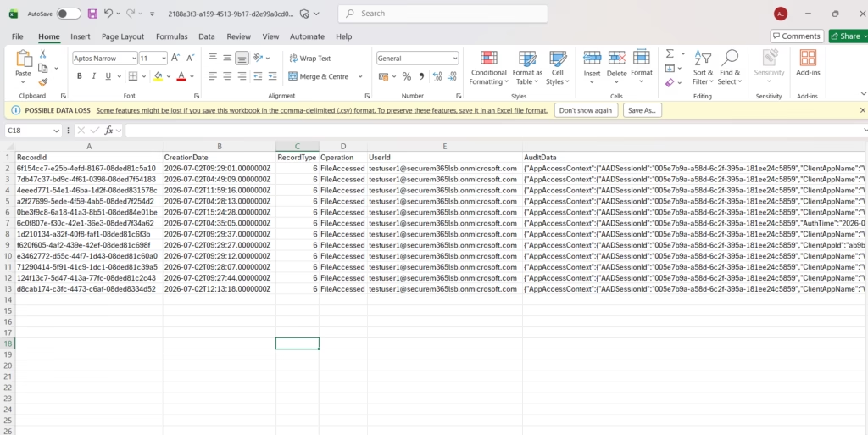The height and width of the screenshot is (435, 868).
Task: Open Find & Select
Action: 730,68
